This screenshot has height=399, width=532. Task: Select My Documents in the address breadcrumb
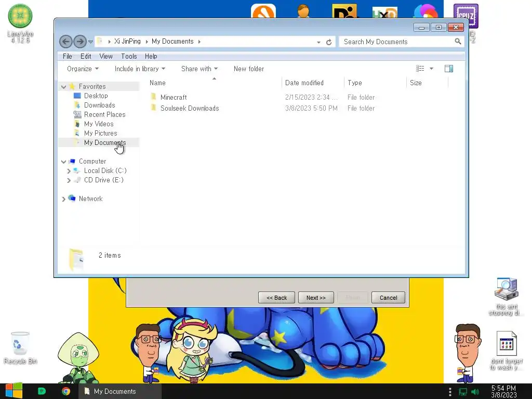pyautogui.click(x=172, y=42)
